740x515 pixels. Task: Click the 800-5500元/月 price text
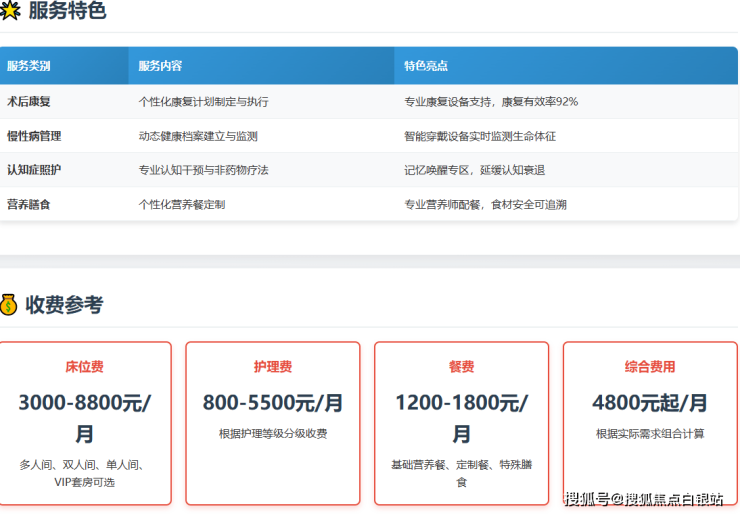point(273,403)
